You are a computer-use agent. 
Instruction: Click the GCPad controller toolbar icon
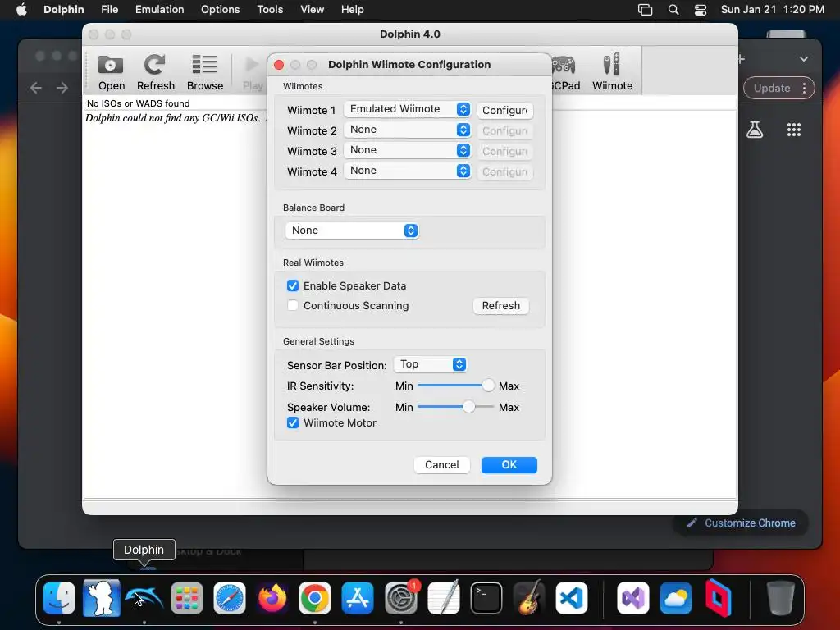coord(566,72)
